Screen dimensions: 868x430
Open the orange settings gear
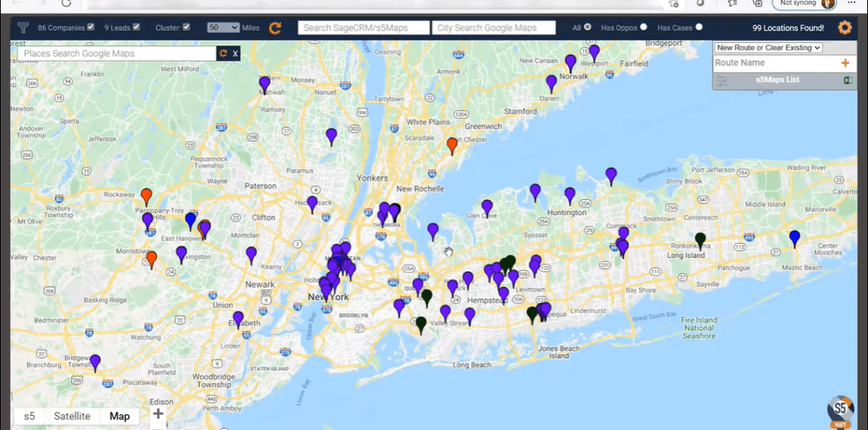coord(845,27)
